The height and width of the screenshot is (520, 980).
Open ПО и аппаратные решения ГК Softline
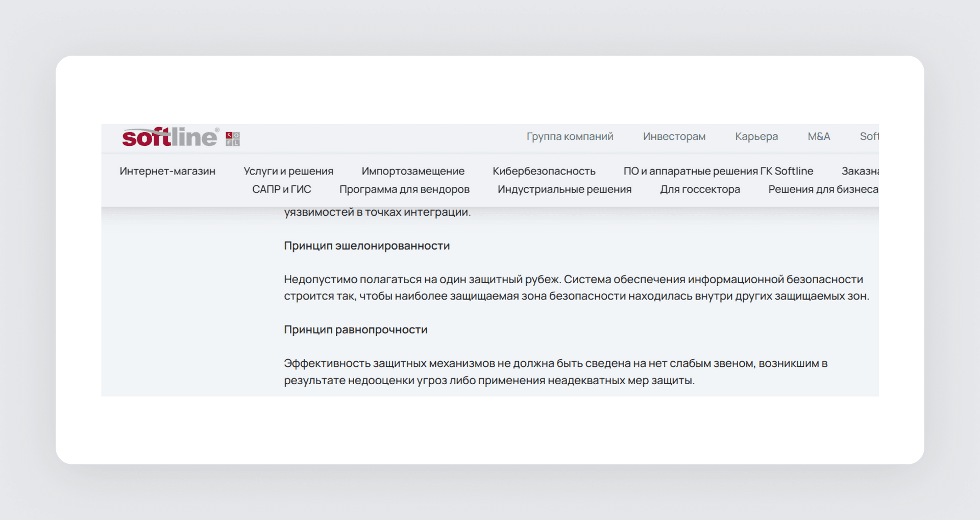pos(718,171)
